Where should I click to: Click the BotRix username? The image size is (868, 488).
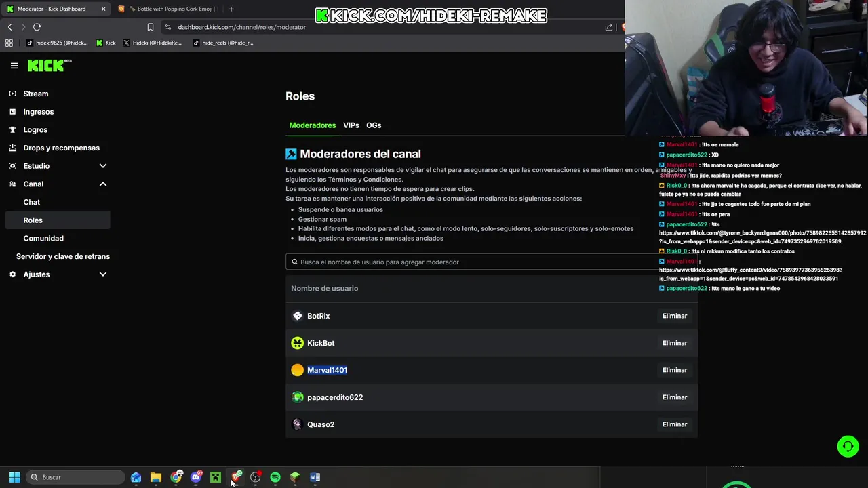pos(319,316)
